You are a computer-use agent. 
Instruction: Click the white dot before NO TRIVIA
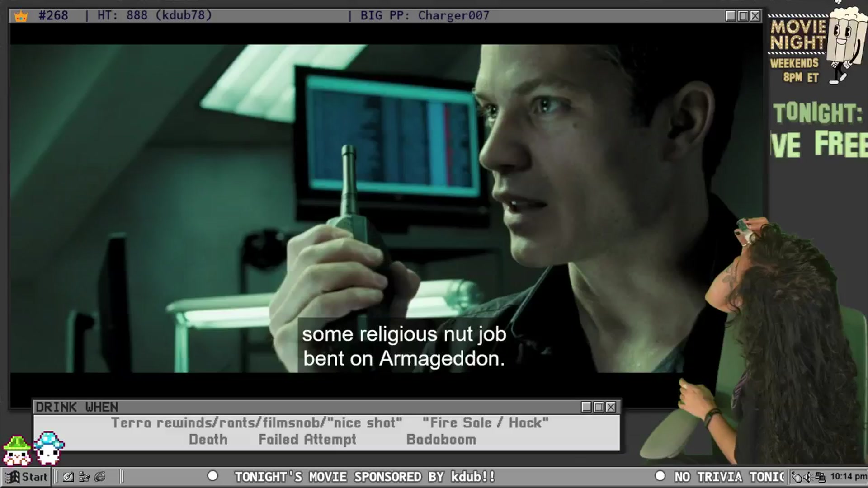pos(660,476)
